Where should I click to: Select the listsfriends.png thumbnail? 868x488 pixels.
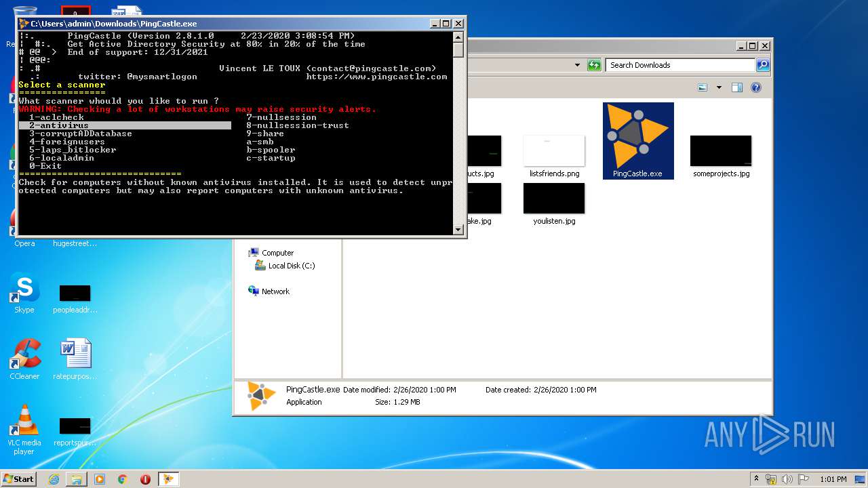554,157
